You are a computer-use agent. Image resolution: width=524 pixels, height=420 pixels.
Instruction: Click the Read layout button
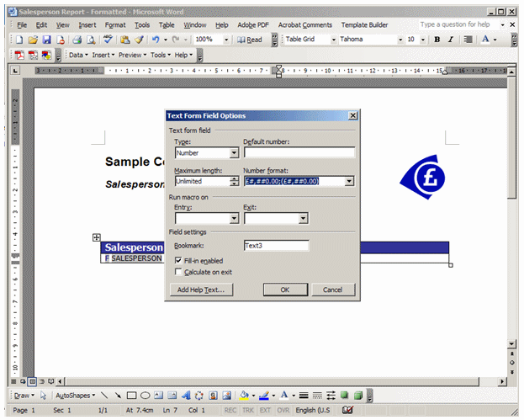pyautogui.click(x=249, y=40)
